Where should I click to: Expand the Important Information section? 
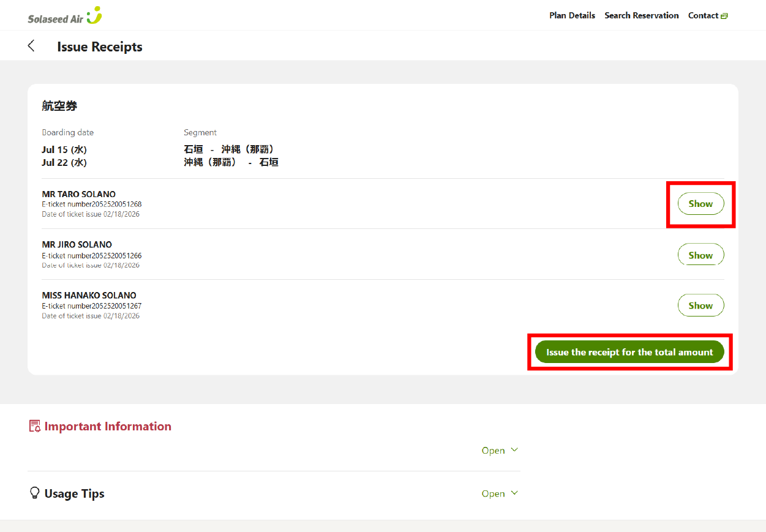(x=500, y=451)
